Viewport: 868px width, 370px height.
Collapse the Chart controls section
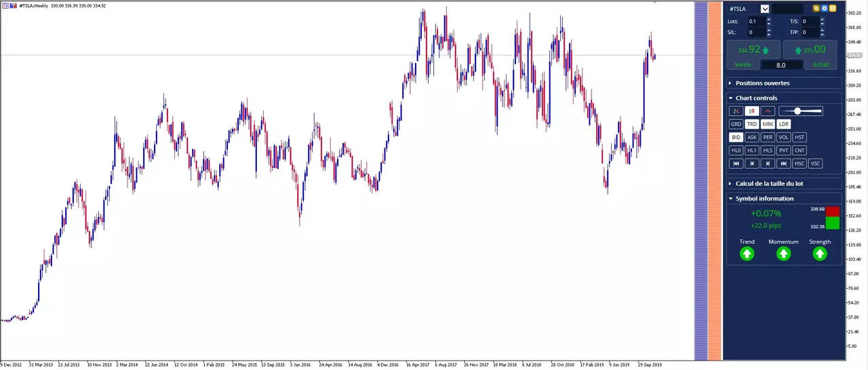coord(784,98)
